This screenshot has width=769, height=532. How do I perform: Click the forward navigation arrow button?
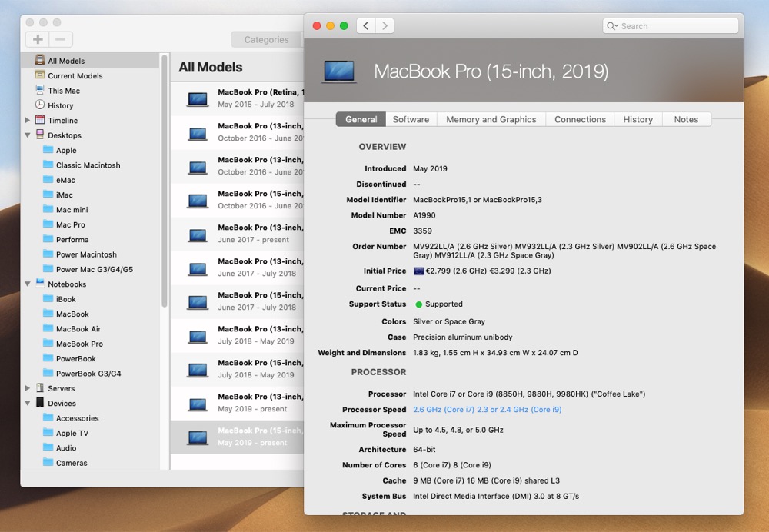385,26
